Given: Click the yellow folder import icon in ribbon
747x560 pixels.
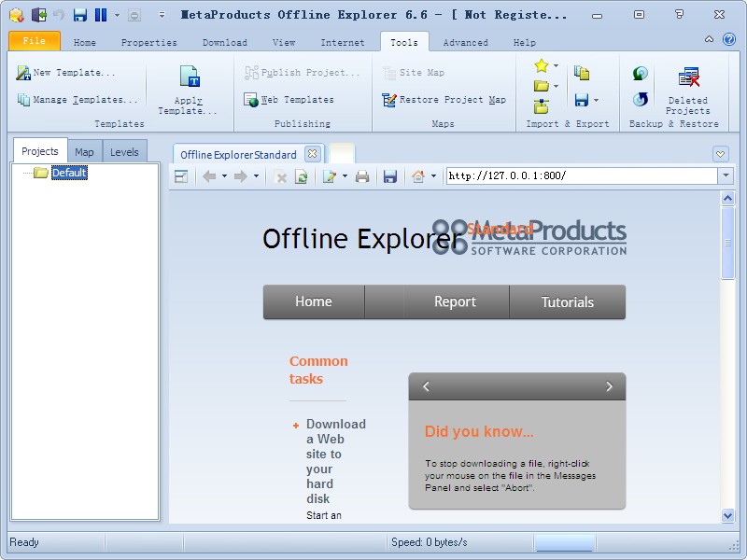Looking at the screenshot, I should click(x=542, y=86).
